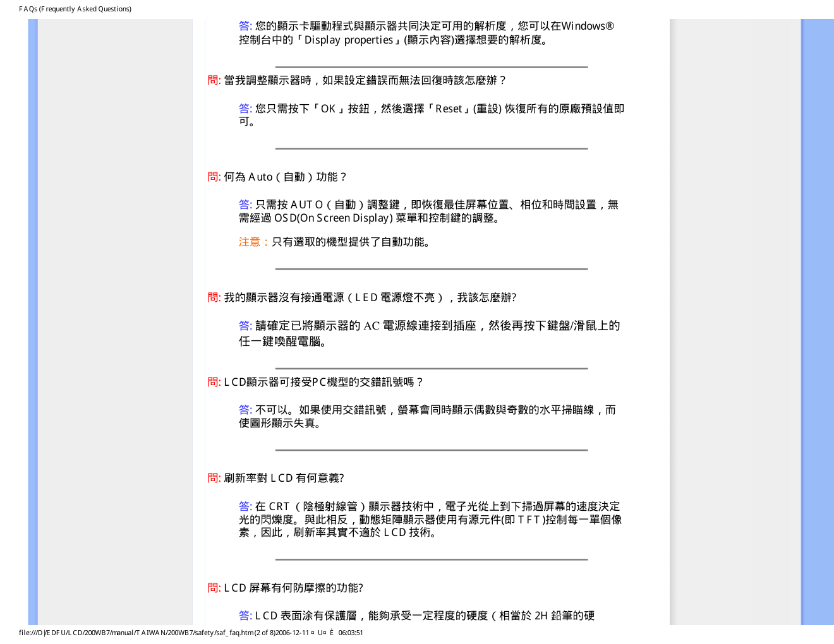Click the line "素，因此，刷新率其實不適於 LCD 技術"
The height and width of the screenshot is (644, 834).
pyautogui.click(x=339, y=532)
